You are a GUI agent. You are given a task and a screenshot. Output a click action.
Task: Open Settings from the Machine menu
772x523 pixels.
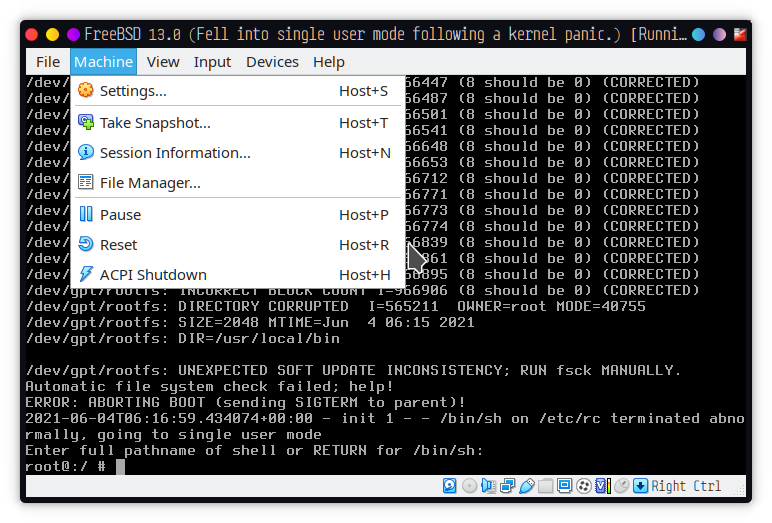(x=133, y=91)
